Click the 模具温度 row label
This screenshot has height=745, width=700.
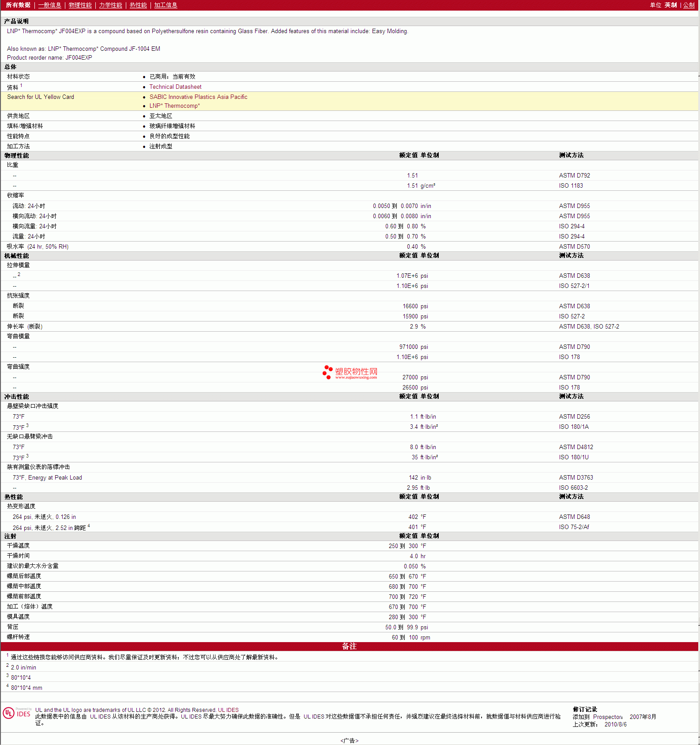pos(18,617)
